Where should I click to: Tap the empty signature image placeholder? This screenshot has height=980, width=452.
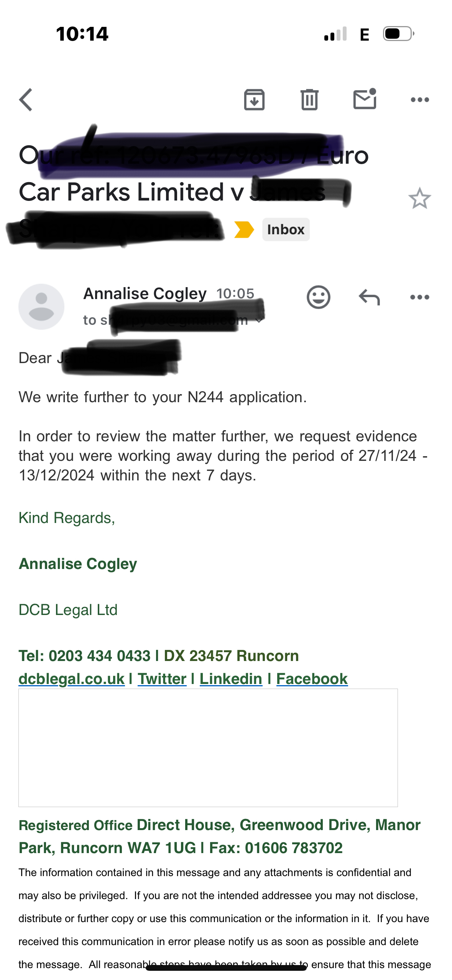208,748
